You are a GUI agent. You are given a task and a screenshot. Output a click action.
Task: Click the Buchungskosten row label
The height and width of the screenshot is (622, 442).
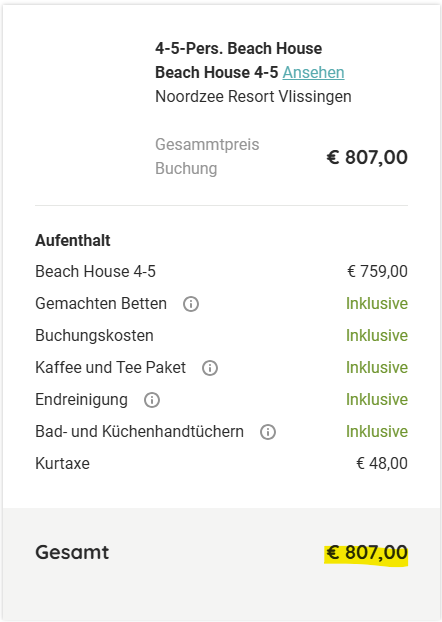click(x=94, y=336)
